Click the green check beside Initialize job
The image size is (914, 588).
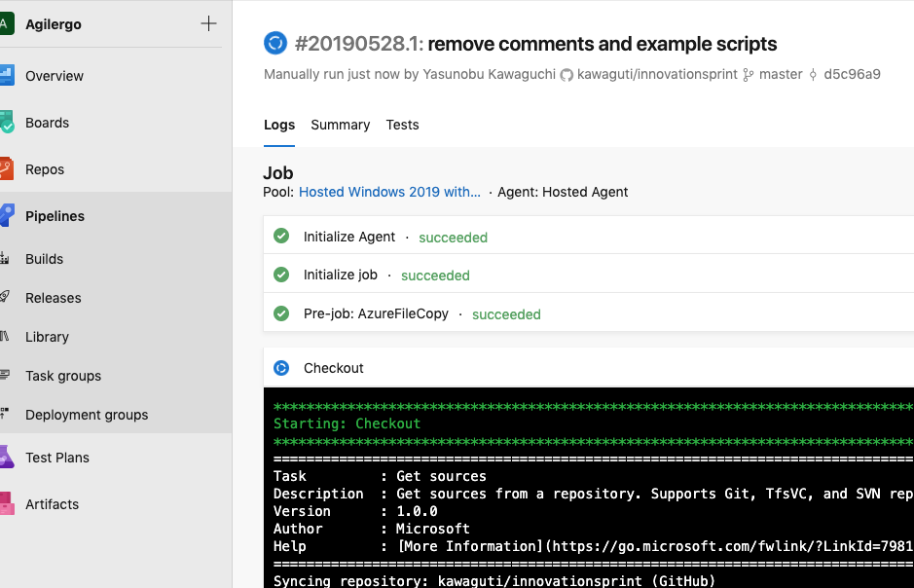(x=281, y=275)
